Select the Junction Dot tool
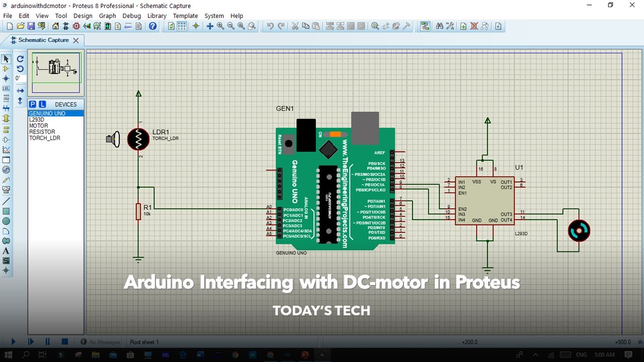The height and width of the screenshot is (362, 644). coord(6,78)
